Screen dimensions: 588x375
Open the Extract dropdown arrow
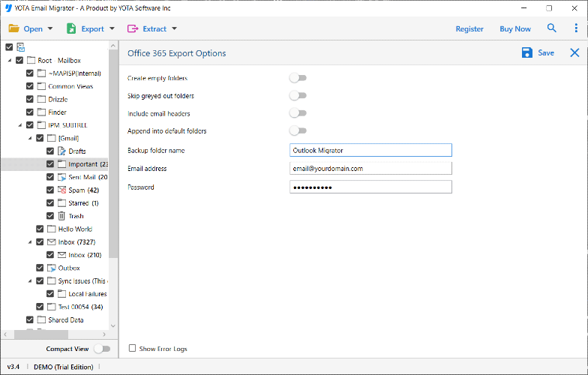(x=174, y=28)
